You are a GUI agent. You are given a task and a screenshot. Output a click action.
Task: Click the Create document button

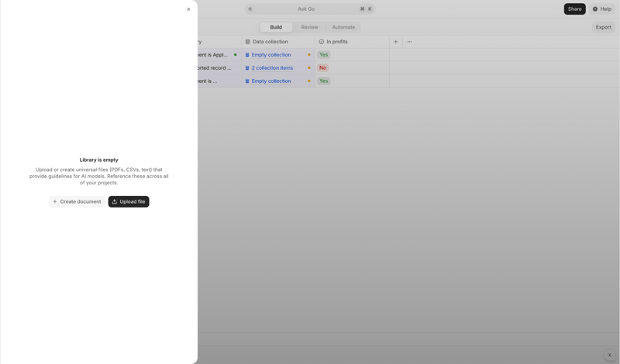point(77,201)
